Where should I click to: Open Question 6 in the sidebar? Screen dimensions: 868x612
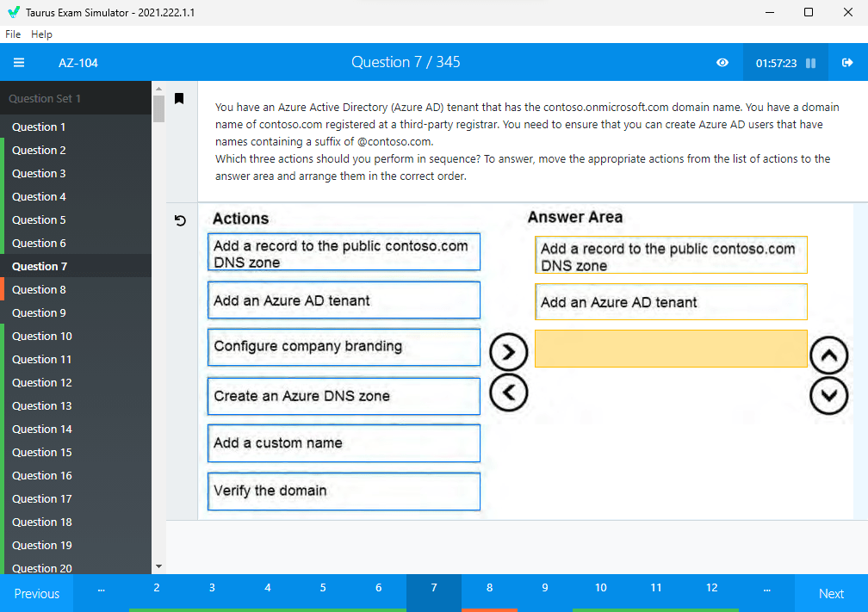click(x=76, y=243)
